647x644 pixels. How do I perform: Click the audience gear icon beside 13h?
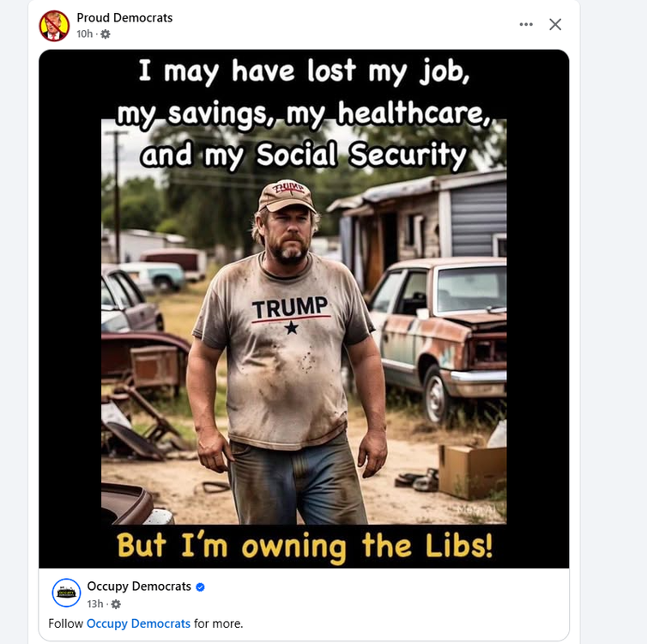pos(116,604)
